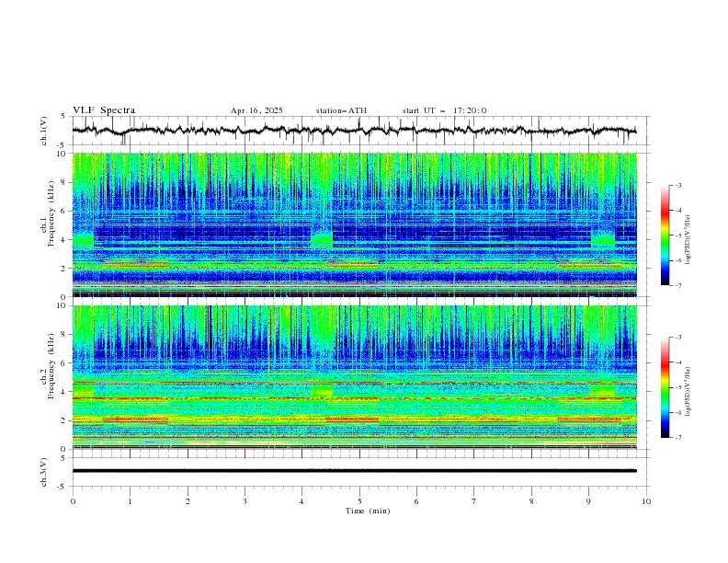Select the "start UT = 17:20:0" text
Viewport: 728px width, 563px height.
444,110
